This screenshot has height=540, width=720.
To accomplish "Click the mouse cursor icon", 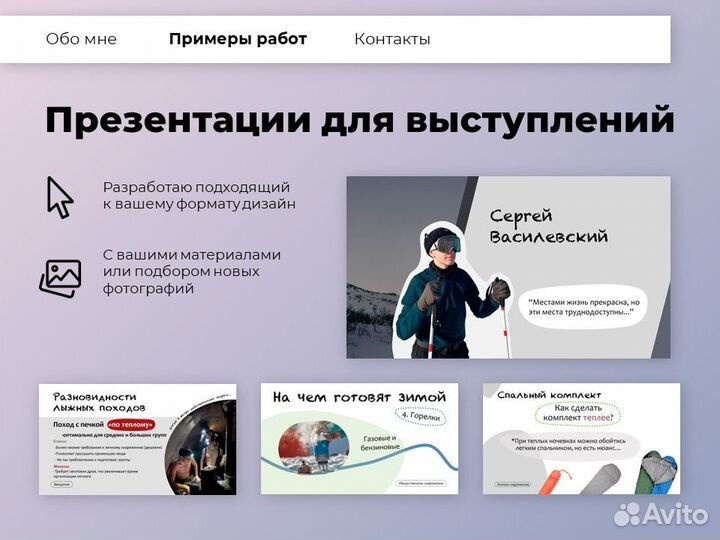I will coord(60,197).
